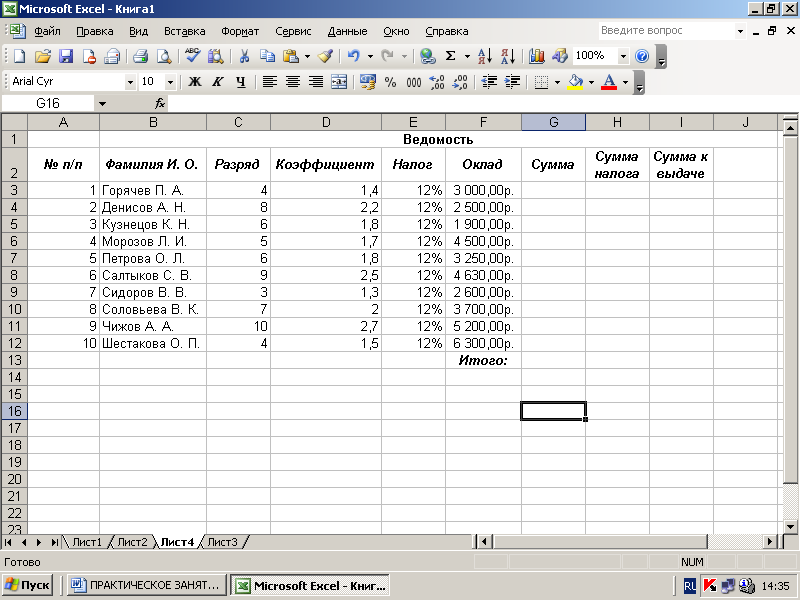Toggle bold (Ж) formatting

pyautogui.click(x=194, y=82)
